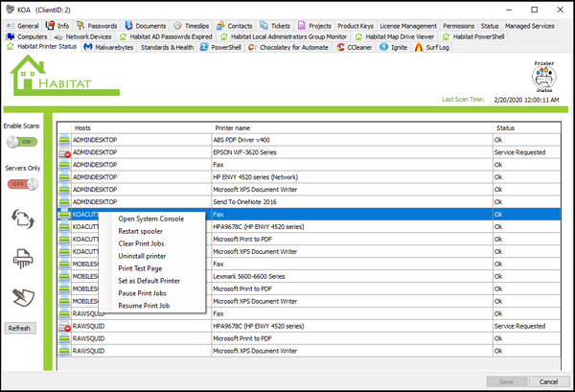Viewport: 575px width, 392px height.
Task: Switch to the Tickets tab
Action: [x=275, y=26]
